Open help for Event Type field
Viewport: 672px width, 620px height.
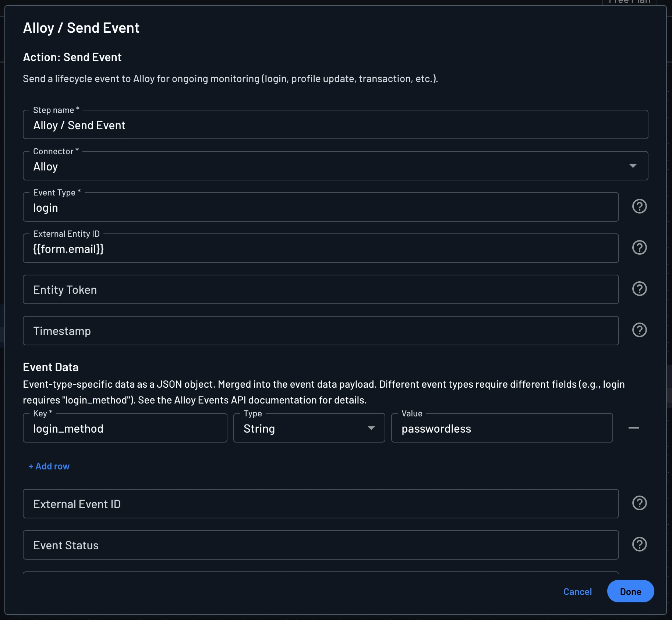639,206
